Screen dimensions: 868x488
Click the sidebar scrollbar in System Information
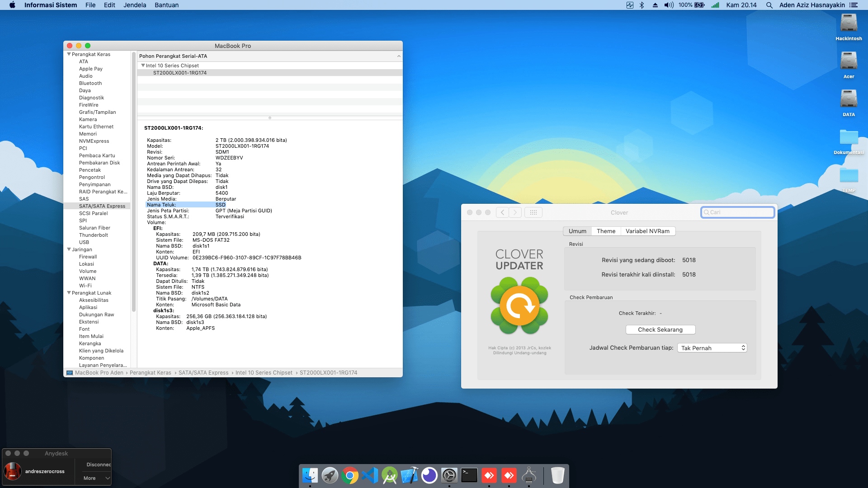coord(134,182)
